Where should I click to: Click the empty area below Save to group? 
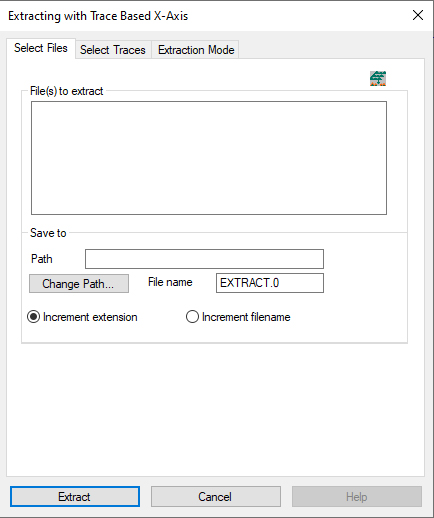click(215, 410)
